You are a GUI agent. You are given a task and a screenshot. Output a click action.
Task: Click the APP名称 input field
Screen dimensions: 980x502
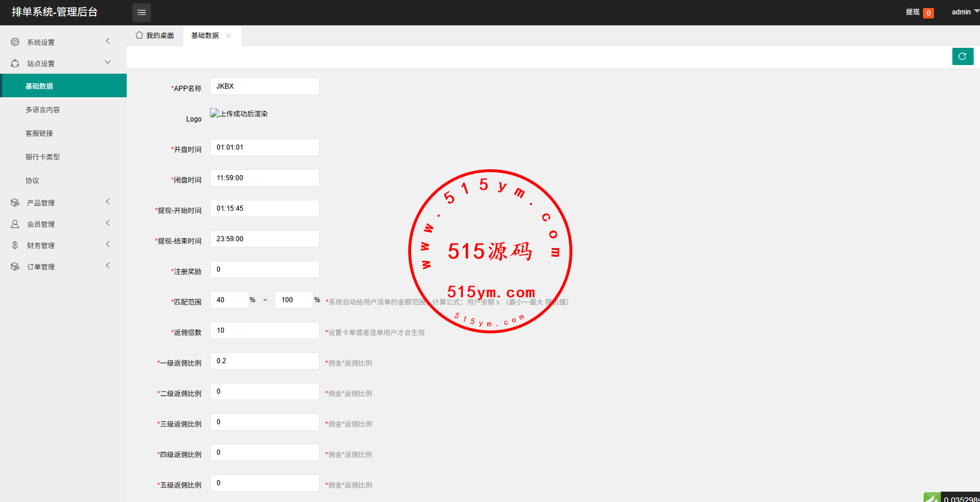click(264, 86)
